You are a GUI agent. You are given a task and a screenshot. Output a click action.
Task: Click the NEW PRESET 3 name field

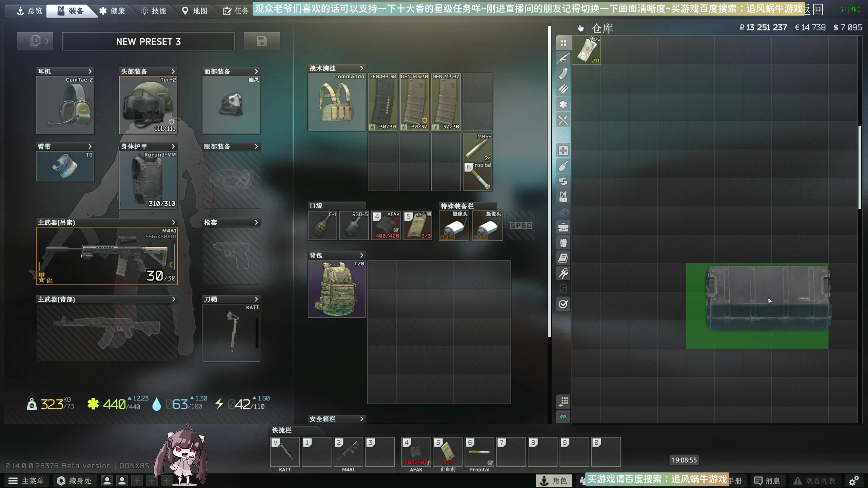[148, 41]
